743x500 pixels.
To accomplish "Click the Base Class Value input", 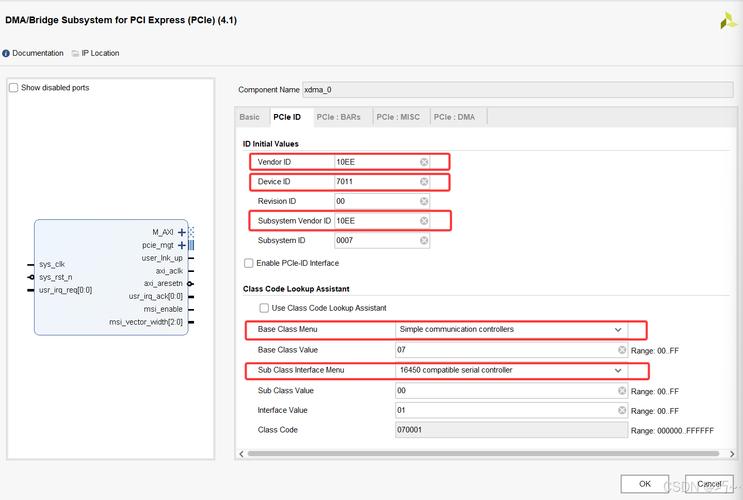I will click(511, 350).
